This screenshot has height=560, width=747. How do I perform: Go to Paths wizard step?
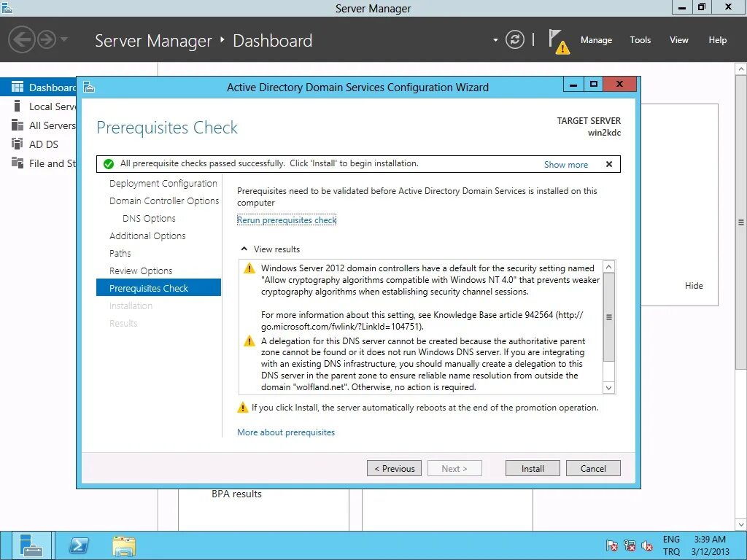[x=120, y=253]
